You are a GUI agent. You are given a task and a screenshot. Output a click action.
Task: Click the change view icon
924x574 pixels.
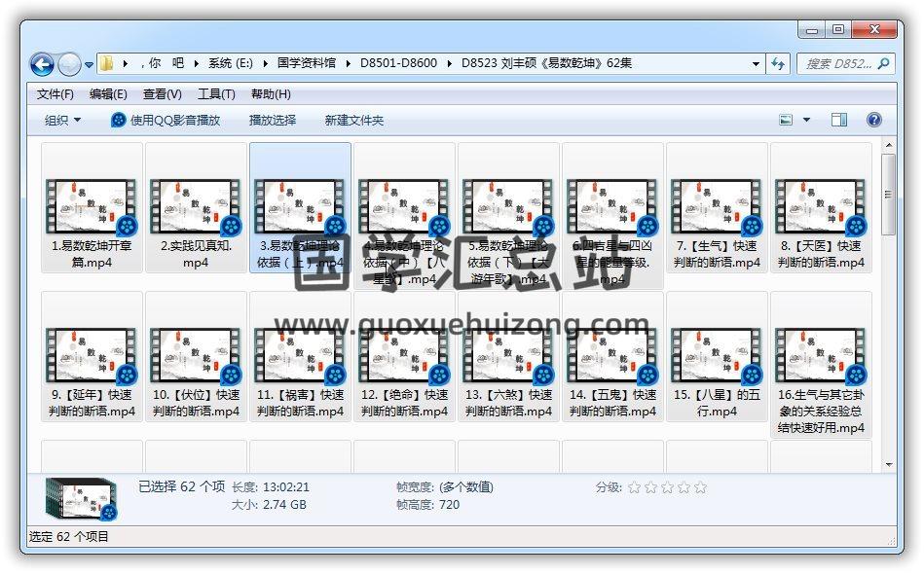click(x=787, y=120)
